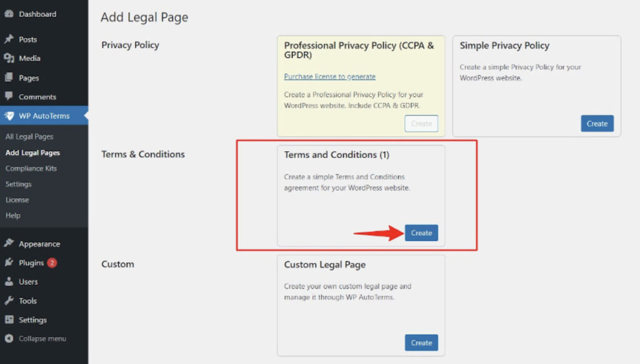
Task: Click the Media icon in sidebar
Action: click(x=9, y=58)
